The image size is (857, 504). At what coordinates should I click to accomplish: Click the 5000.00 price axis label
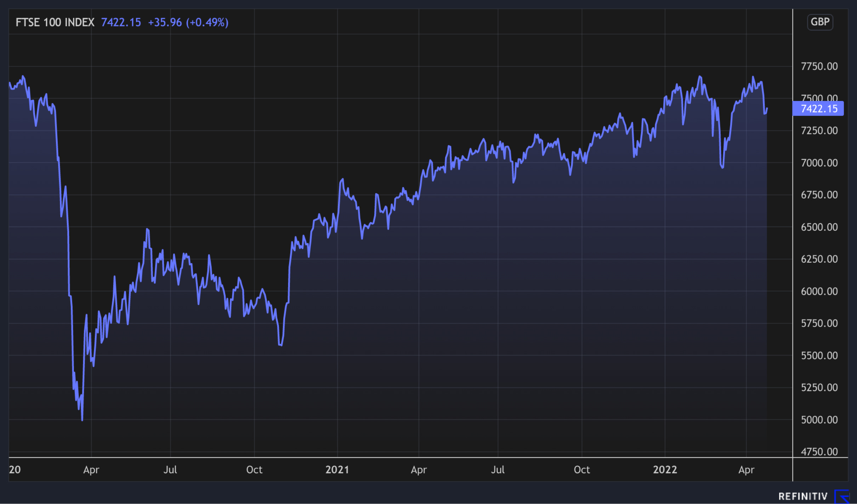819,420
